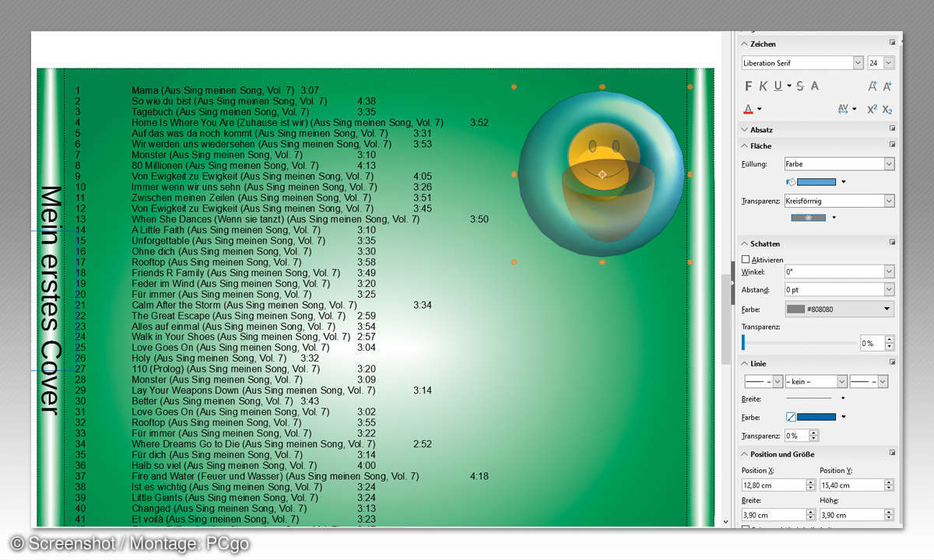
Task: Increase Höhe stepper
Action: [x=889, y=512]
